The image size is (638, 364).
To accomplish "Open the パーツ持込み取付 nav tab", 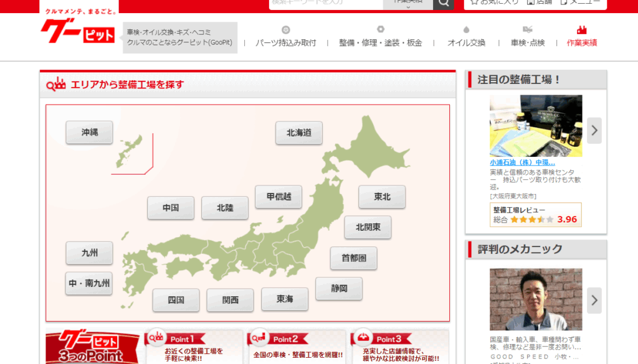I will click(285, 43).
